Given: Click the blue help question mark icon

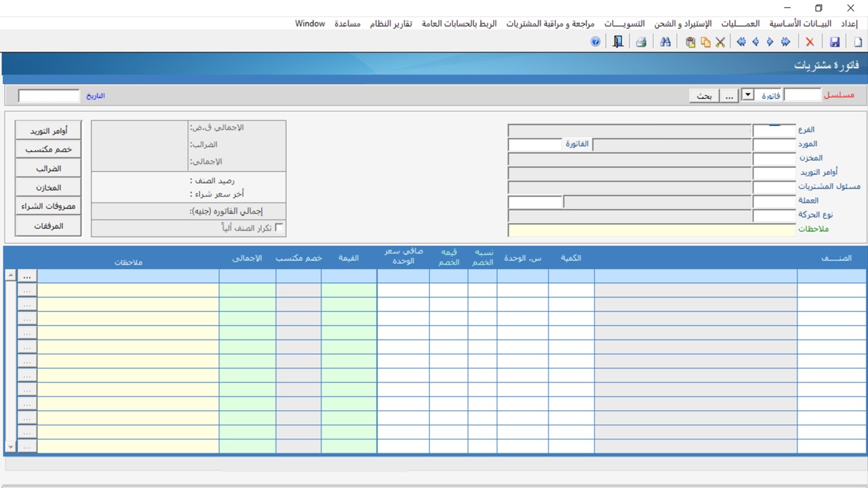Looking at the screenshot, I should [x=595, y=42].
